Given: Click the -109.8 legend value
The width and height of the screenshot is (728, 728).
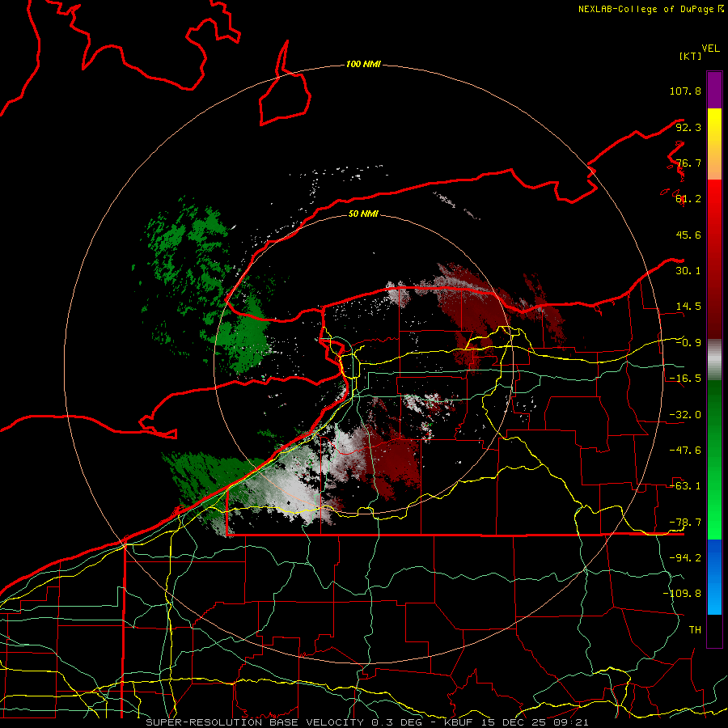Looking at the screenshot, I should point(682,594).
